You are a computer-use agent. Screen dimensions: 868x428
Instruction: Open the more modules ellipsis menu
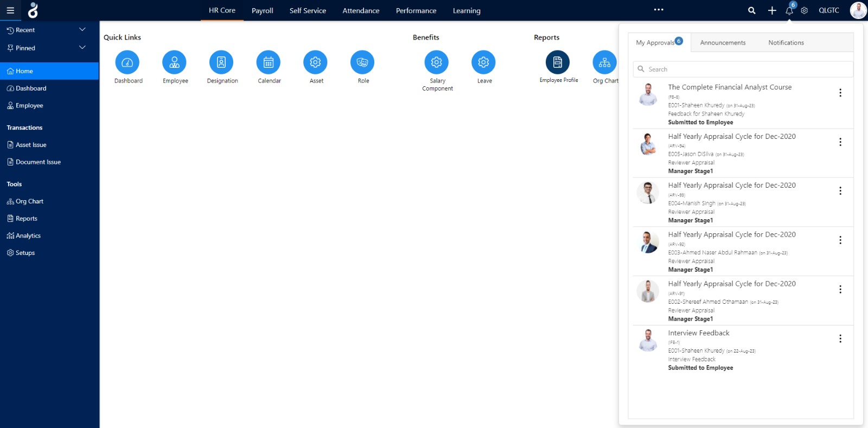click(x=659, y=10)
